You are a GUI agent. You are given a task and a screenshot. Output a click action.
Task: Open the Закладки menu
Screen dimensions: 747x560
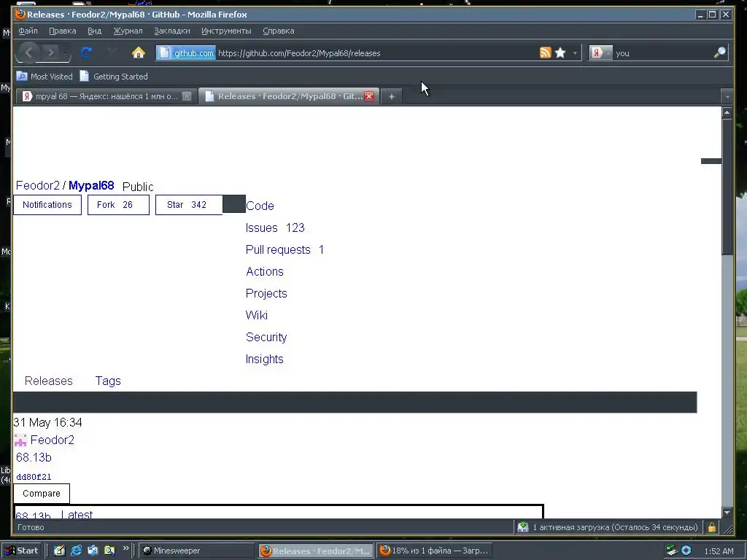[x=172, y=31]
